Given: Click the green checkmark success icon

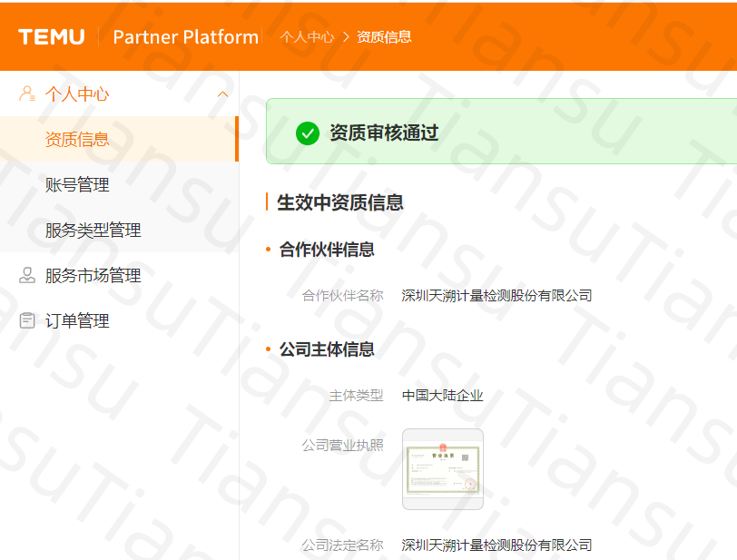Looking at the screenshot, I should 308,133.
